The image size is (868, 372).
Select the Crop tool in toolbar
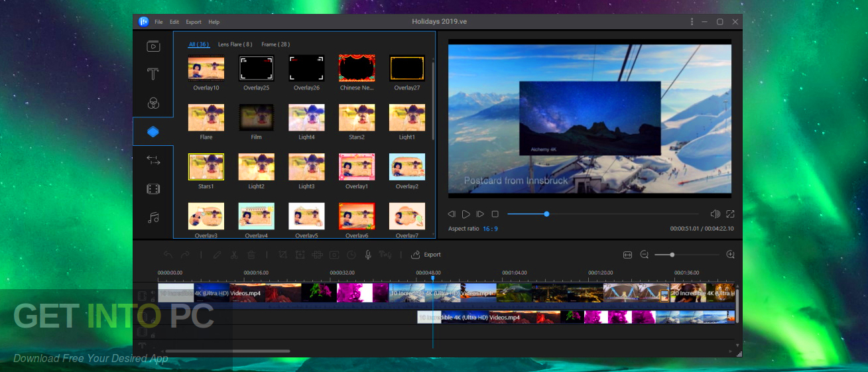[283, 255]
